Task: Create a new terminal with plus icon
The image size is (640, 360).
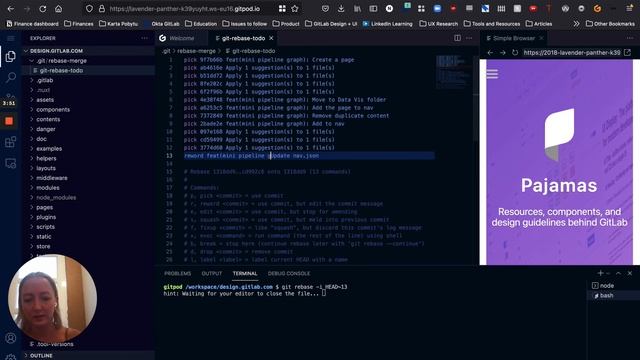Action: pyautogui.click(x=600, y=273)
